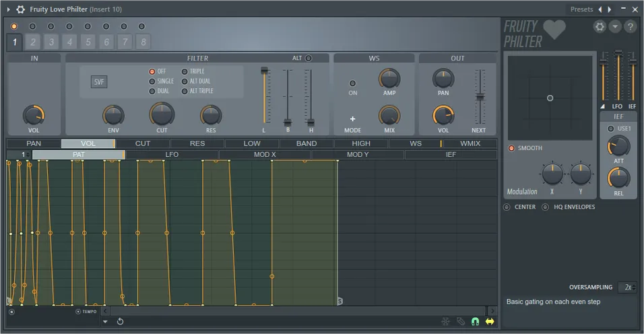Open the round dropdown arrow next to the gear

coord(615,27)
